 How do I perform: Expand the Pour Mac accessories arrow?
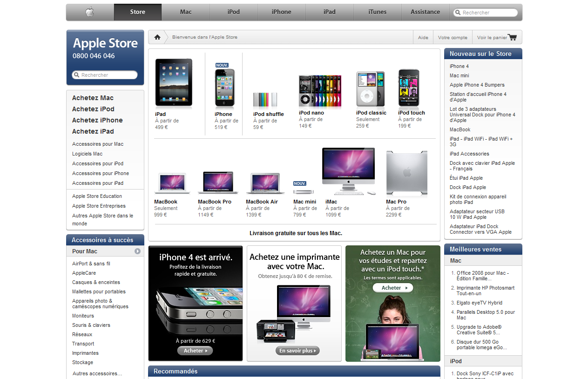click(x=138, y=251)
